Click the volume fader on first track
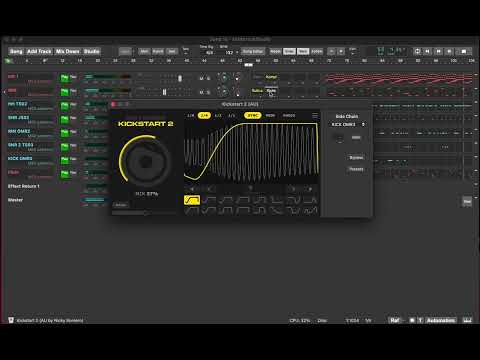Viewport: 480px width, 360px height. (180, 78)
